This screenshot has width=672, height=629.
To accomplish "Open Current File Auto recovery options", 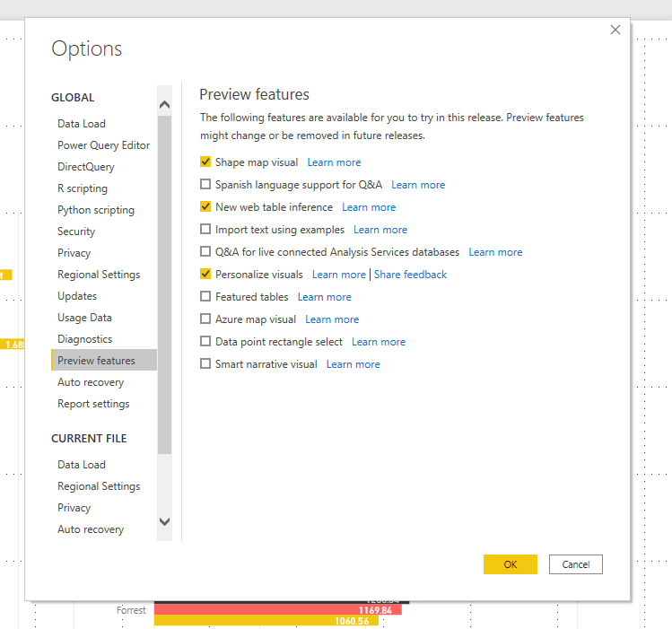I will (104, 529).
